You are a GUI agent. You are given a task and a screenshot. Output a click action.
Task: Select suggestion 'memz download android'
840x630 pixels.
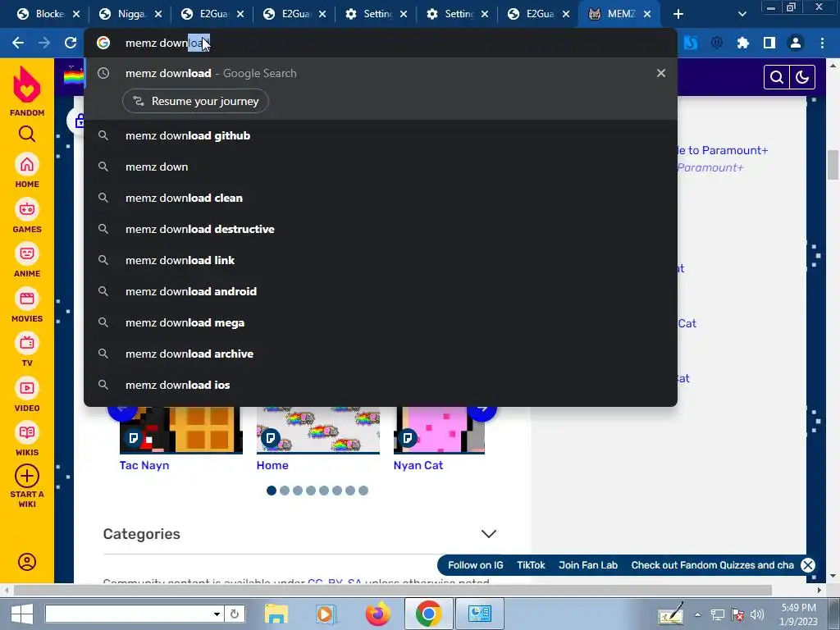click(381, 291)
